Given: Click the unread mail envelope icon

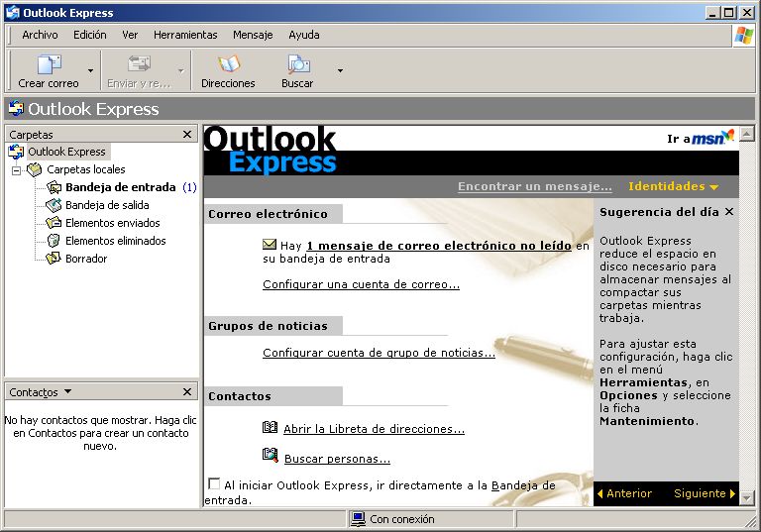Looking at the screenshot, I should click(270, 245).
